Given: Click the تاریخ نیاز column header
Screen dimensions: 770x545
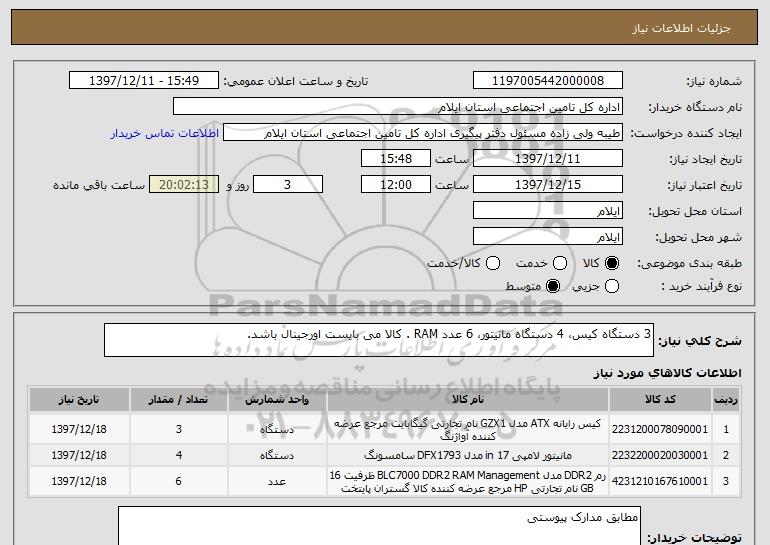Looking at the screenshot, I should [79, 400].
